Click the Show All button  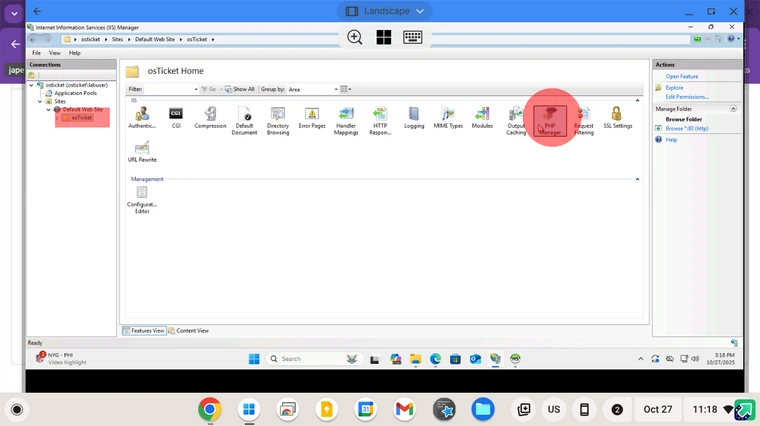tap(240, 89)
